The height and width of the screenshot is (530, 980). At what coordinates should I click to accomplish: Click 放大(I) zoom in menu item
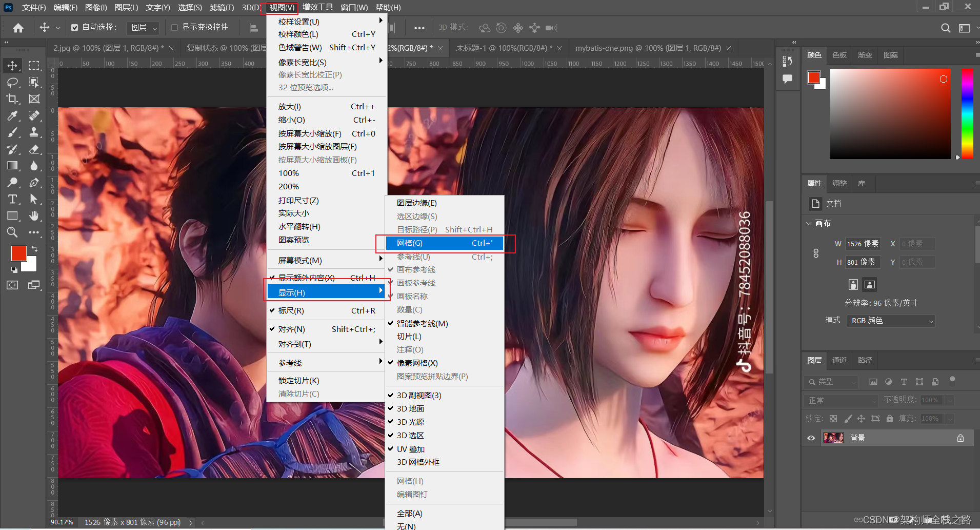326,106
